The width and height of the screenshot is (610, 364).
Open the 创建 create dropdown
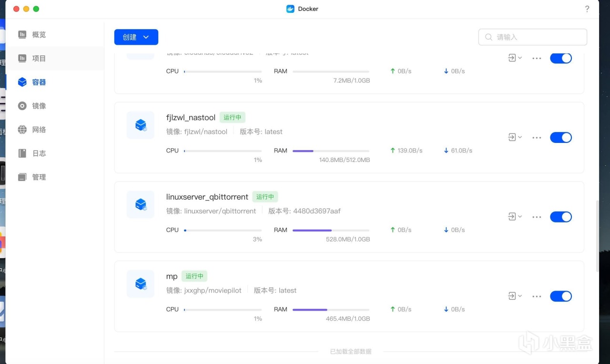coord(136,37)
